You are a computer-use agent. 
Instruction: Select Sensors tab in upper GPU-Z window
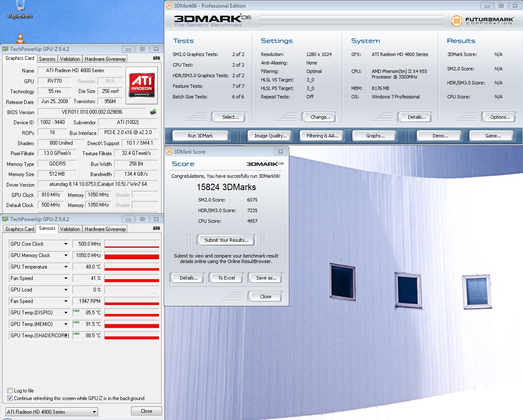click(47, 59)
